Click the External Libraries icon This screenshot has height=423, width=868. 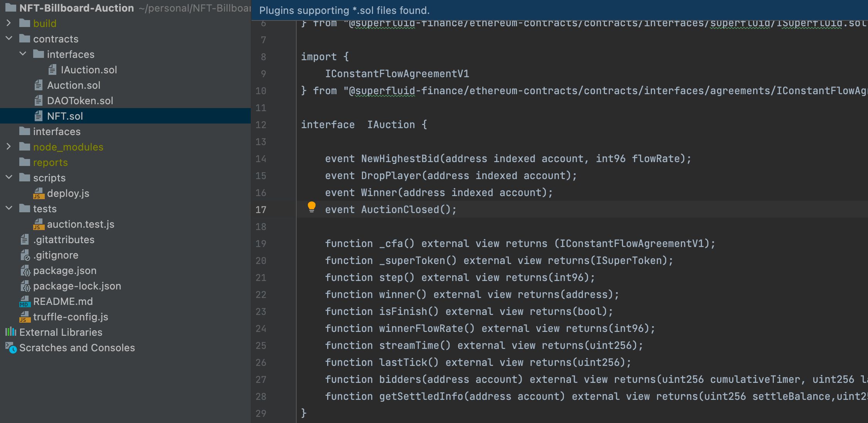11,332
